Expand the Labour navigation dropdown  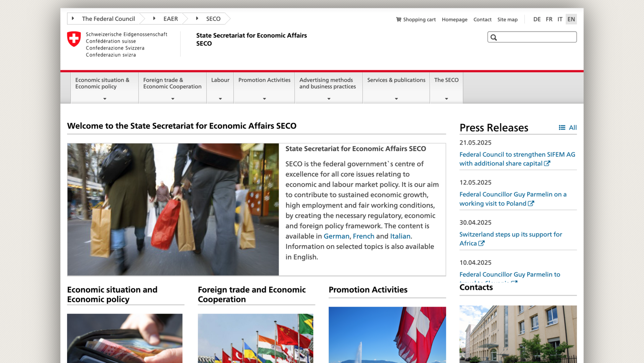(220, 98)
